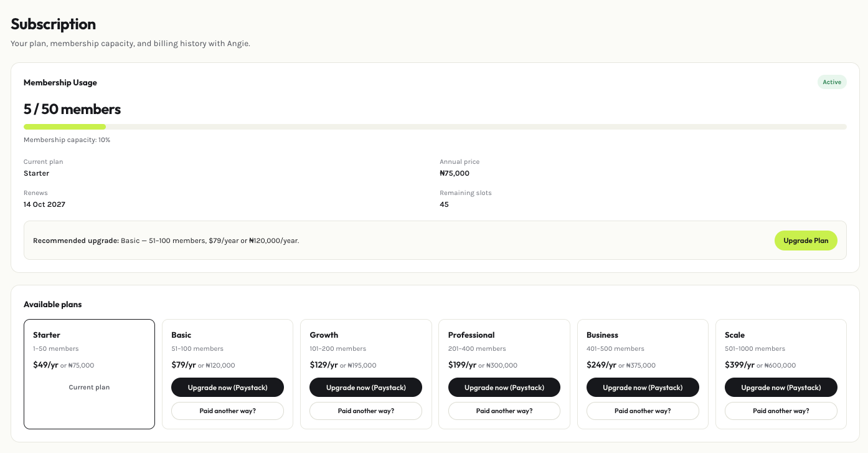The width and height of the screenshot is (868, 453).
Task: Click the '$129/yr' price on Growth
Action: click(324, 365)
